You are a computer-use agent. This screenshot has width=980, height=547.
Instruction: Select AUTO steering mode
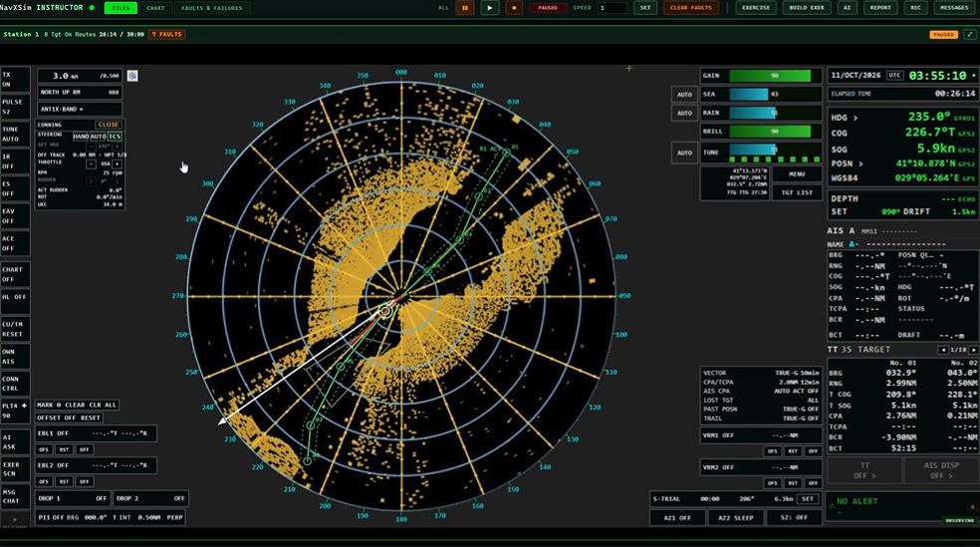(99, 137)
